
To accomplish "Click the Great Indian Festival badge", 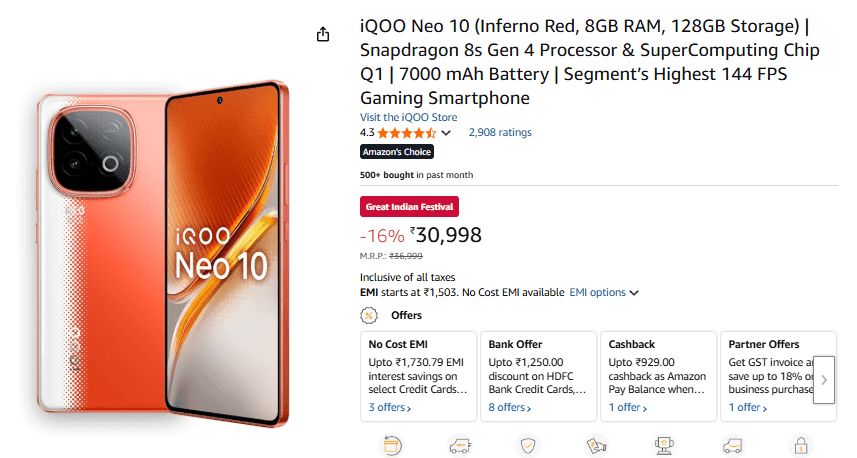I will [x=409, y=207].
